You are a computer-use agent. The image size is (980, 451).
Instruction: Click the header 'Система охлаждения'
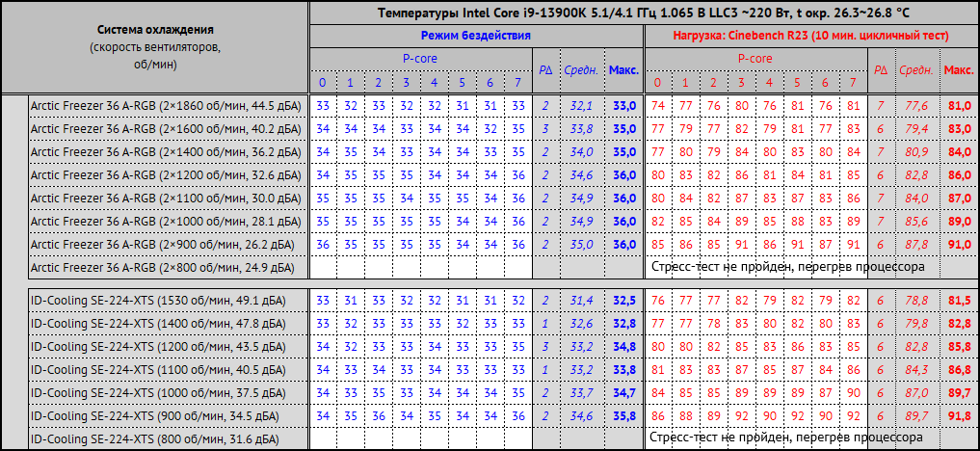[x=156, y=29]
